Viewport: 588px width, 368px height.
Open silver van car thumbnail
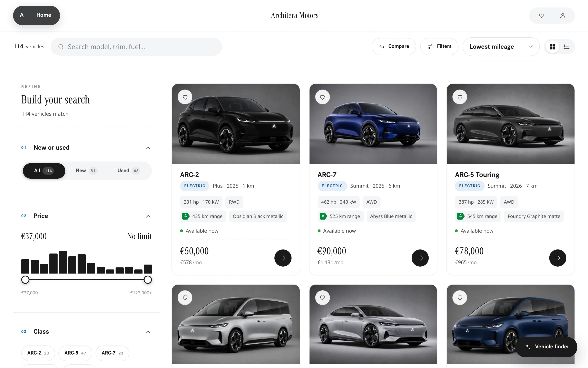tap(236, 324)
